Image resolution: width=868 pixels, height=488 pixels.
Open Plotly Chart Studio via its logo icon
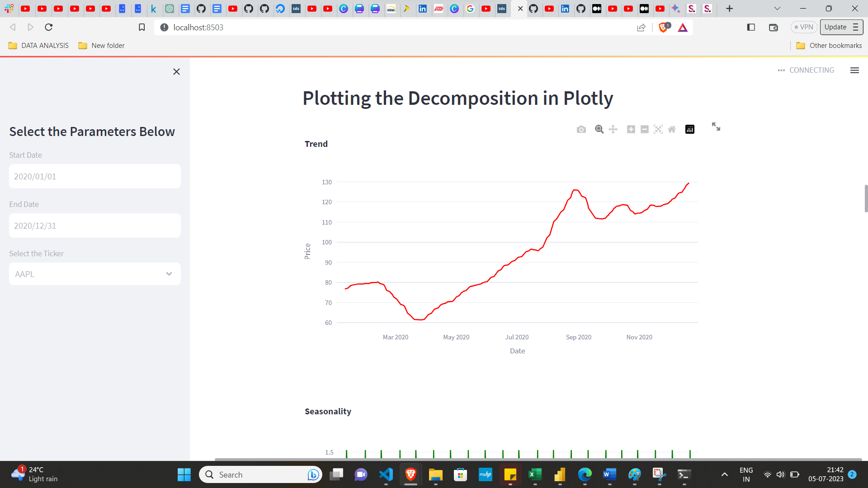coord(689,129)
